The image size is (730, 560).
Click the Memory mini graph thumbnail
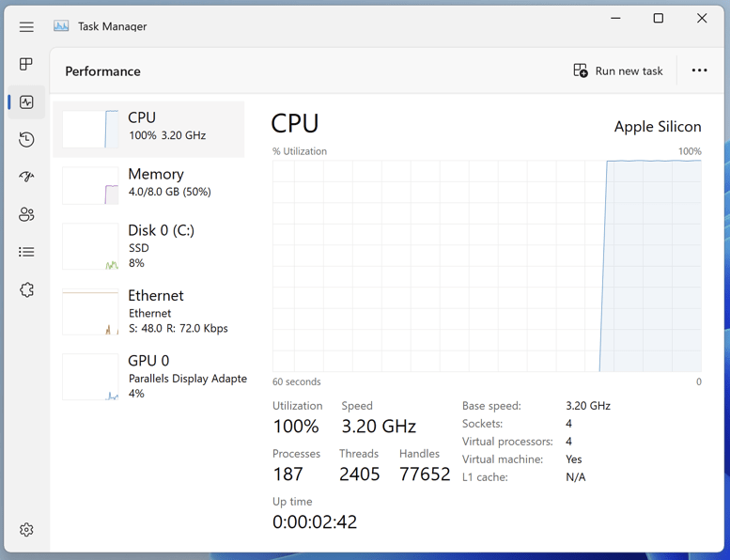point(90,185)
